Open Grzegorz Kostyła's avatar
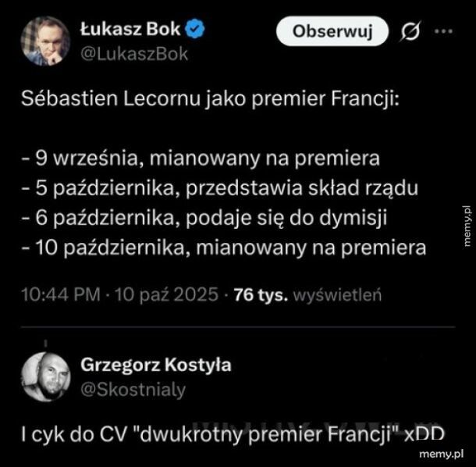476x467 pixels. (46, 377)
